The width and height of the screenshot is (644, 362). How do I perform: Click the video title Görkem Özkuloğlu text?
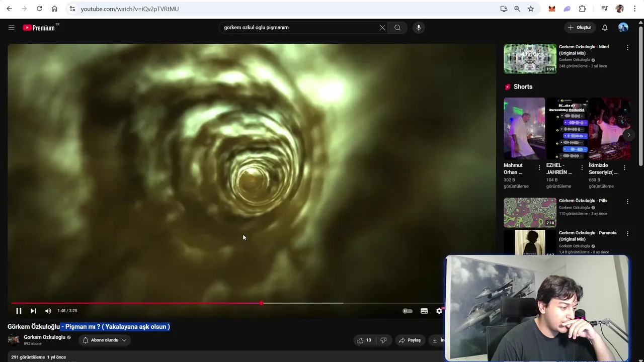pos(34,327)
